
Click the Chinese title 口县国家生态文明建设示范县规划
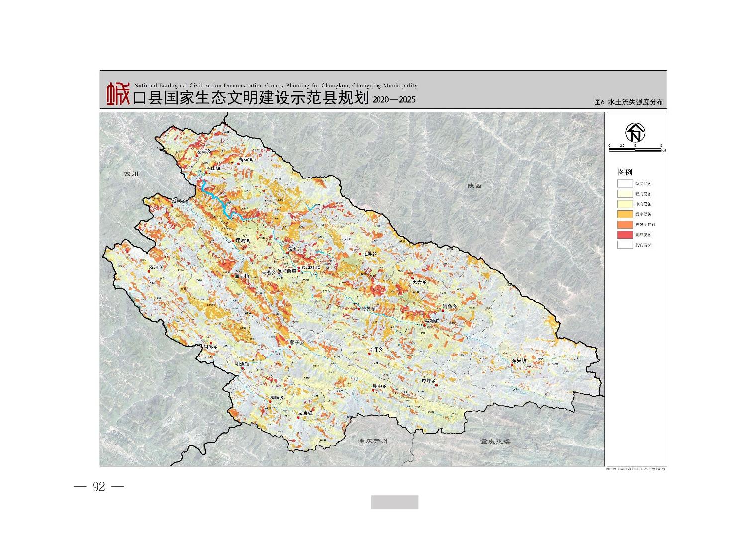[x=251, y=98]
